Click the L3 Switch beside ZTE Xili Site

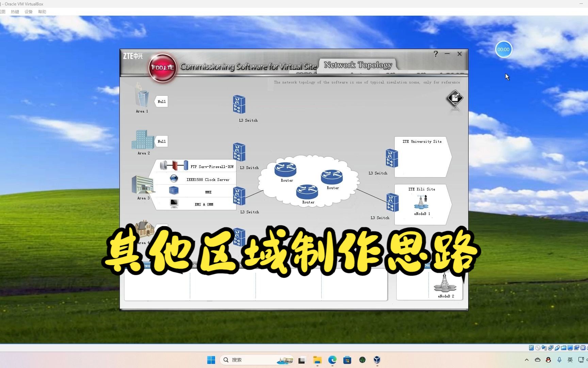pos(392,202)
